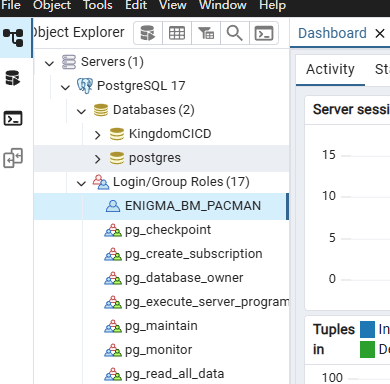Screen dimensions: 390x384
Task: Open the Query Tool Workspace sidebar icon
Action: (x=13, y=78)
